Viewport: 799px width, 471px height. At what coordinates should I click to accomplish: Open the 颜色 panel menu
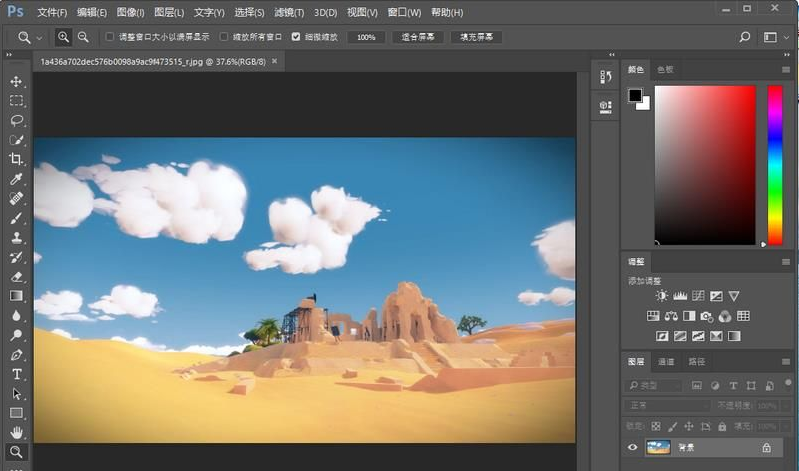coord(785,70)
